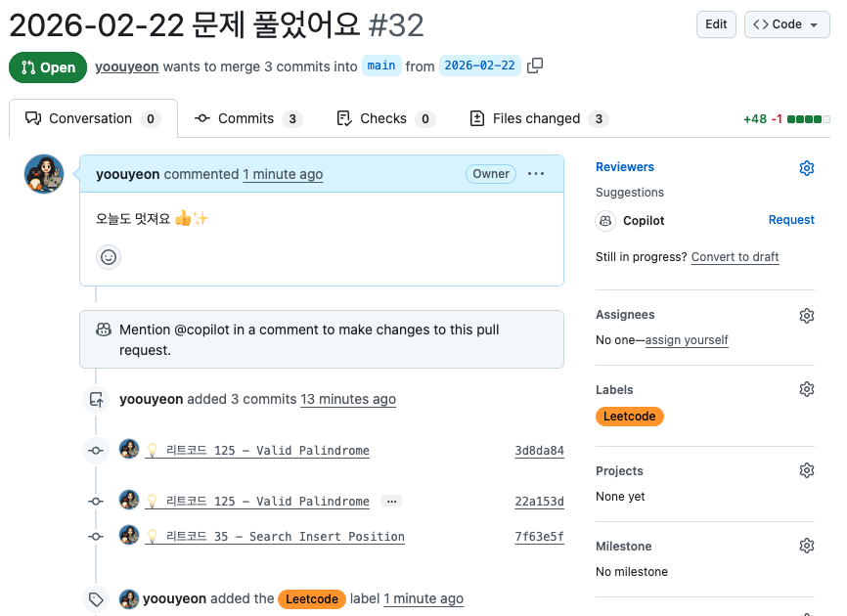Open the Files changed tab
Viewport: 847px width, 616px height.
coord(539,119)
